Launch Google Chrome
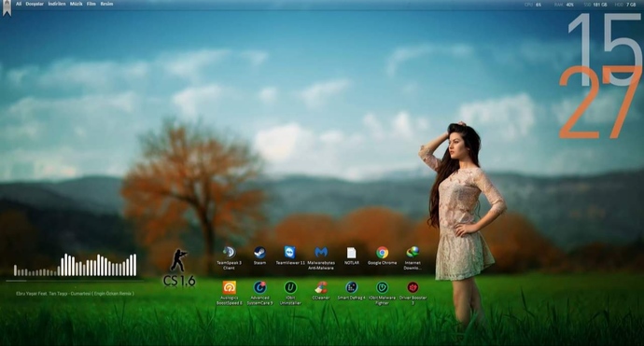 [x=383, y=256]
